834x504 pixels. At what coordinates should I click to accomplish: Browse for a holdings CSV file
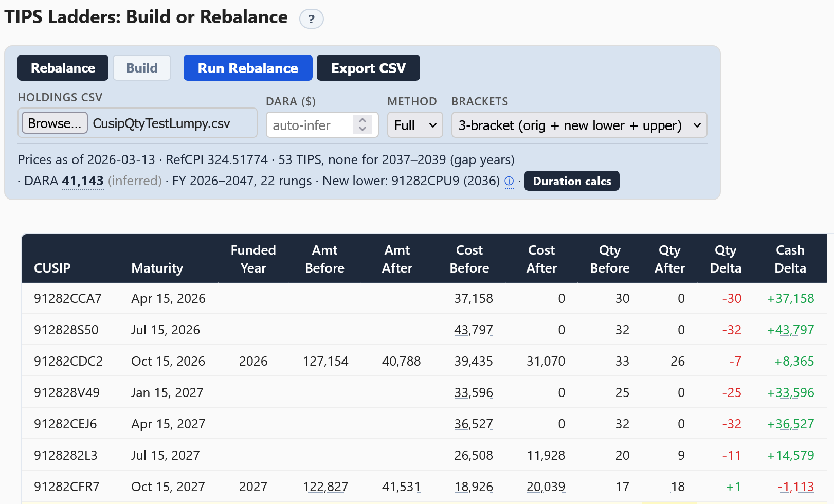pyautogui.click(x=55, y=123)
